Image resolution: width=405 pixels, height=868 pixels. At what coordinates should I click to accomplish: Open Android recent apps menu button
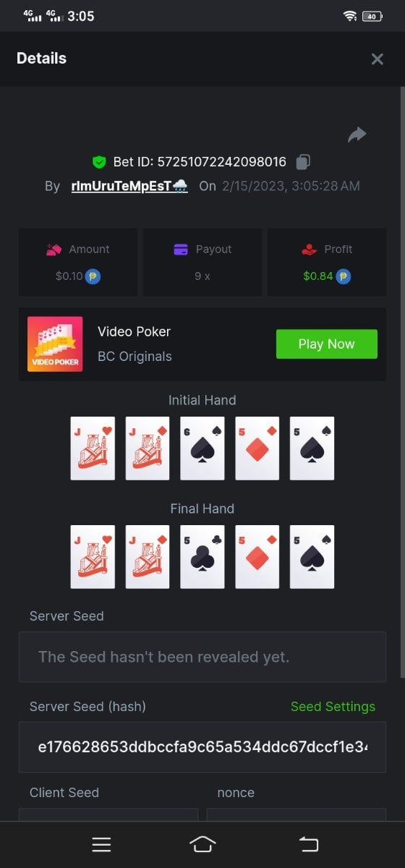[101, 844]
